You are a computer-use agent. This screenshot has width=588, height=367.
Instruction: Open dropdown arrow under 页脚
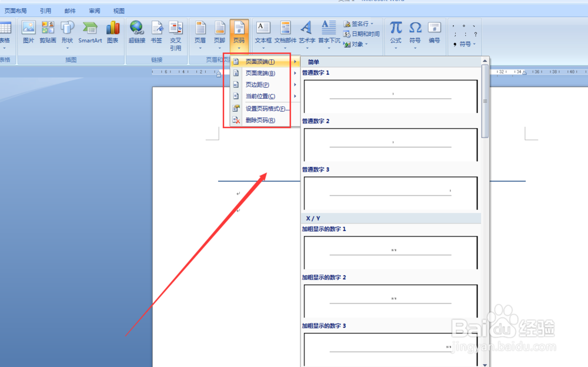tap(219, 48)
